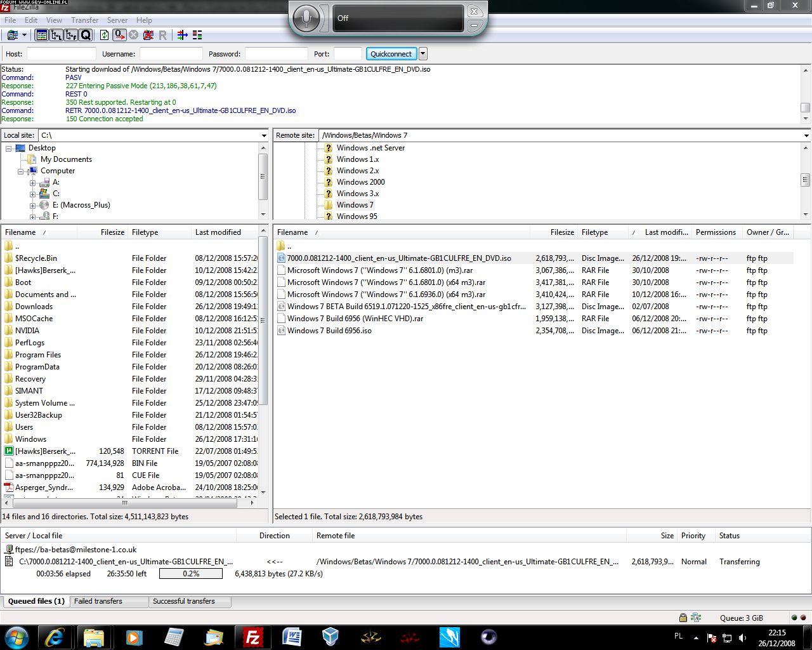Click the Reconnect R toolbar icon
The image size is (812, 650).
(x=162, y=35)
